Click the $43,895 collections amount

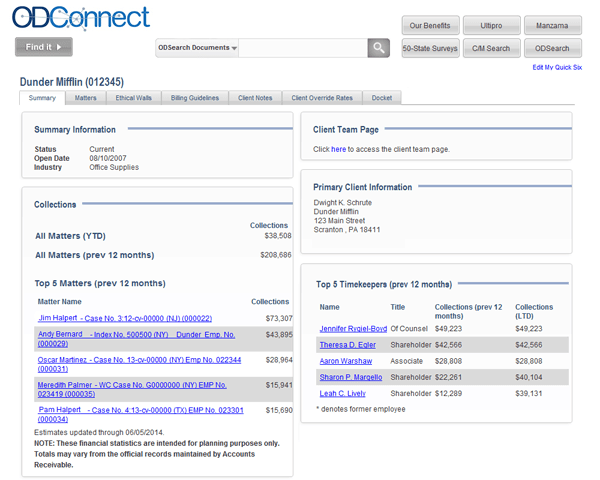tap(279, 335)
